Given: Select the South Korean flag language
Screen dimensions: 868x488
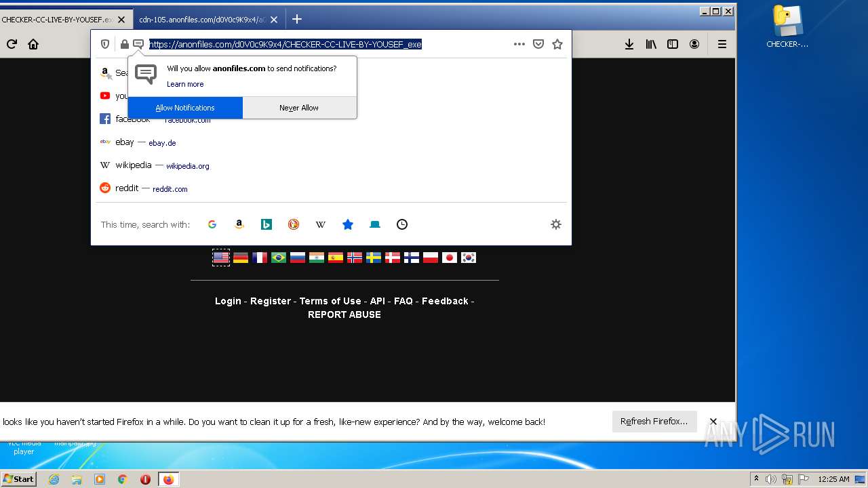Looking at the screenshot, I should coord(469,258).
